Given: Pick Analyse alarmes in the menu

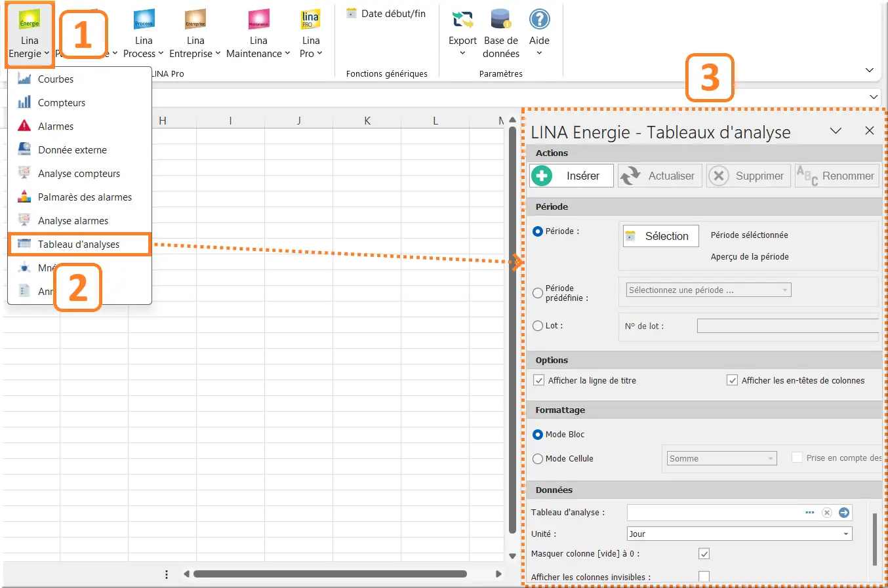Looking at the screenshot, I should pyautogui.click(x=79, y=221).
